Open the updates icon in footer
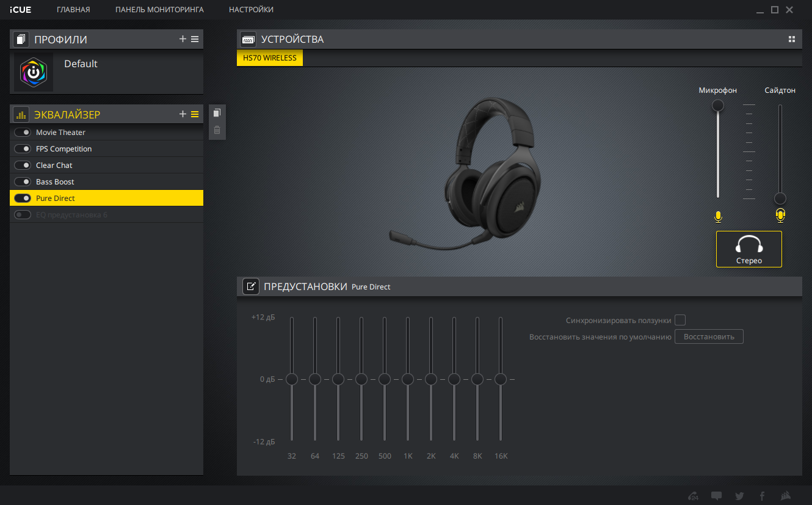This screenshot has height=505, width=812. click(x=693, y=496)
